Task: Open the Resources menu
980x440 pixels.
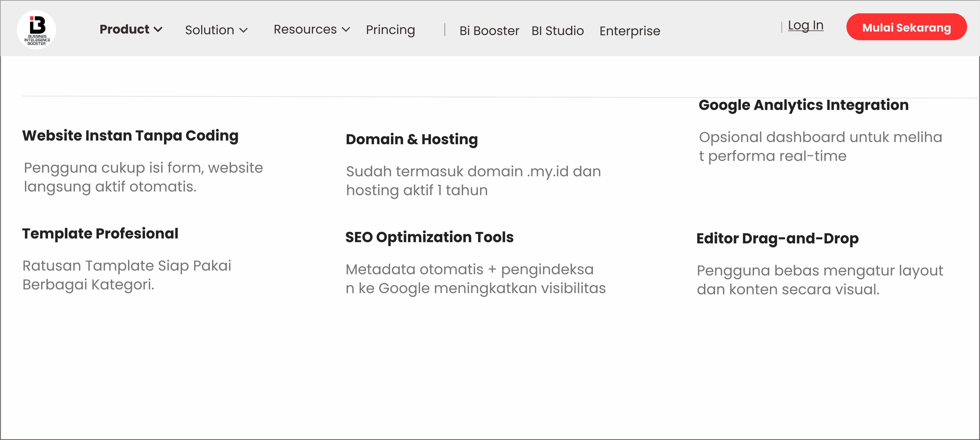Action: [305, 29]
